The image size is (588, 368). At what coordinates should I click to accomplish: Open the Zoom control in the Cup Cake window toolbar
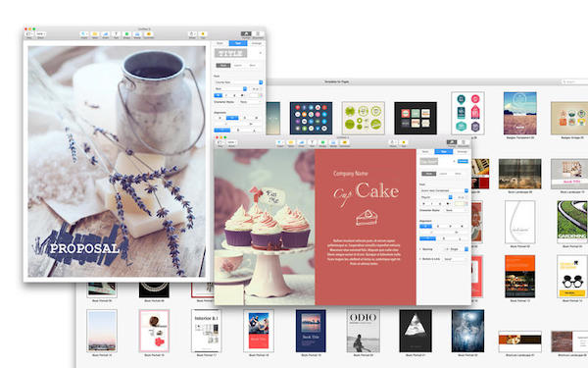click(231, 142)
